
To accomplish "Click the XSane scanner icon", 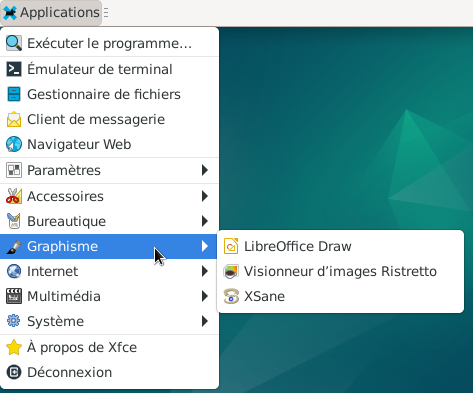I will [x=231, y=296].
